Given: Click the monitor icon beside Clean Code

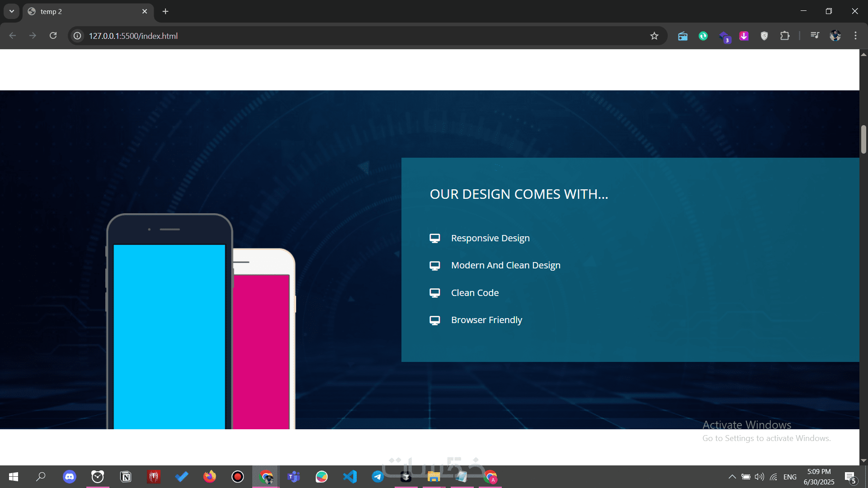Looking at the screenshot, I should coord(434,293).
